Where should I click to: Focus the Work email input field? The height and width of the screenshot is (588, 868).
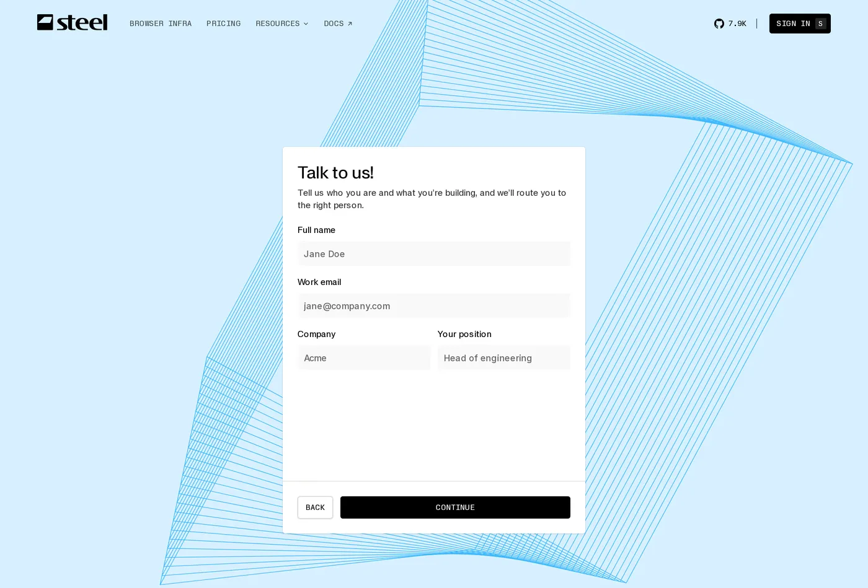point(434,306)
